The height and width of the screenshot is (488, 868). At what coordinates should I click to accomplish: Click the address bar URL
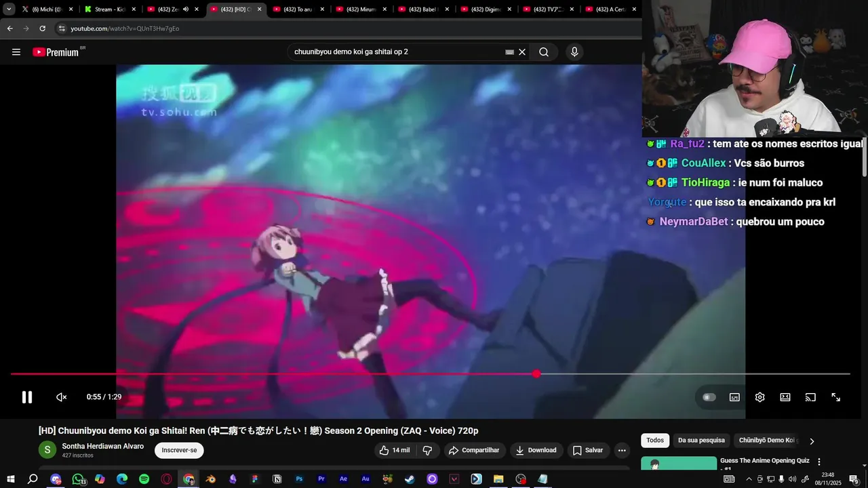click(x=125, y=28)
